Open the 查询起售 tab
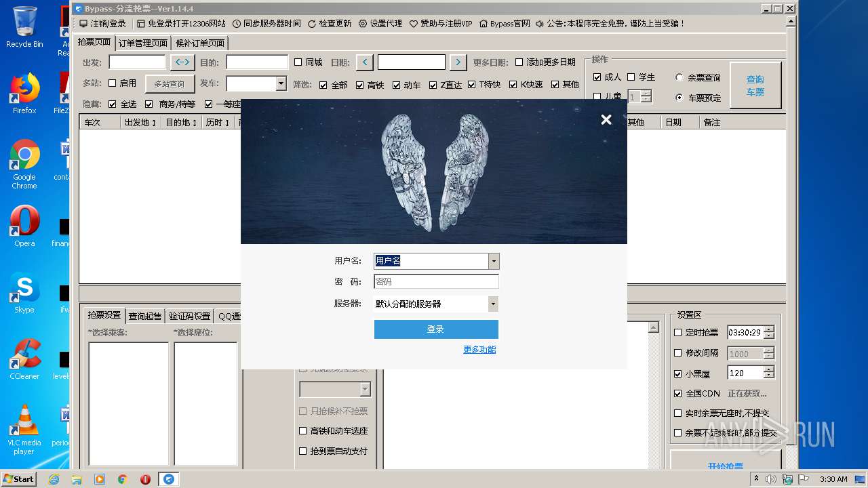This screenshot has height=488, width=868. 145,316
